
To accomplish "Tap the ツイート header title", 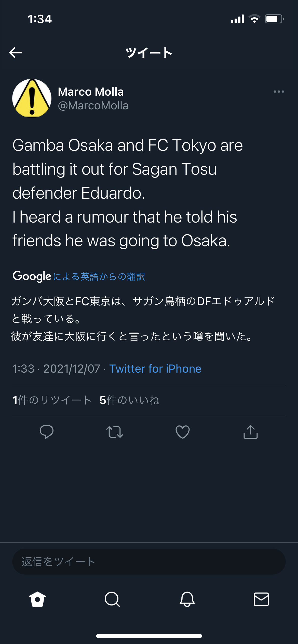I will click(x=149, y=53).
